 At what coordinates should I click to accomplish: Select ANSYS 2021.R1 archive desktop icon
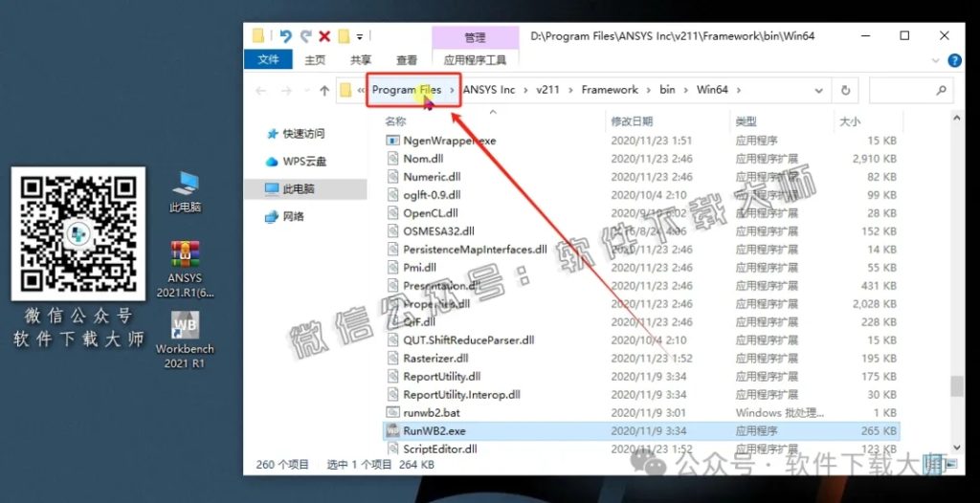point(185,270)
